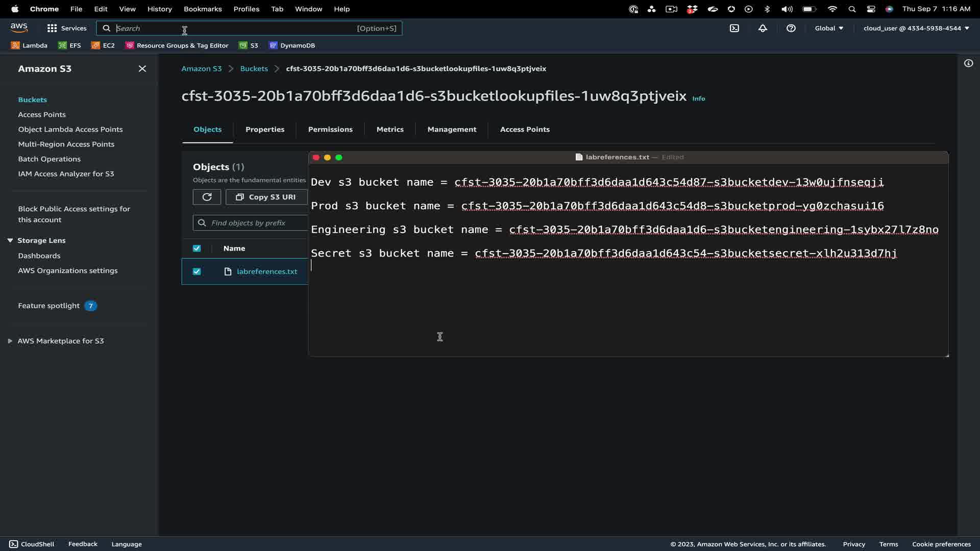Open the Global region dropdown

(829, 29)
